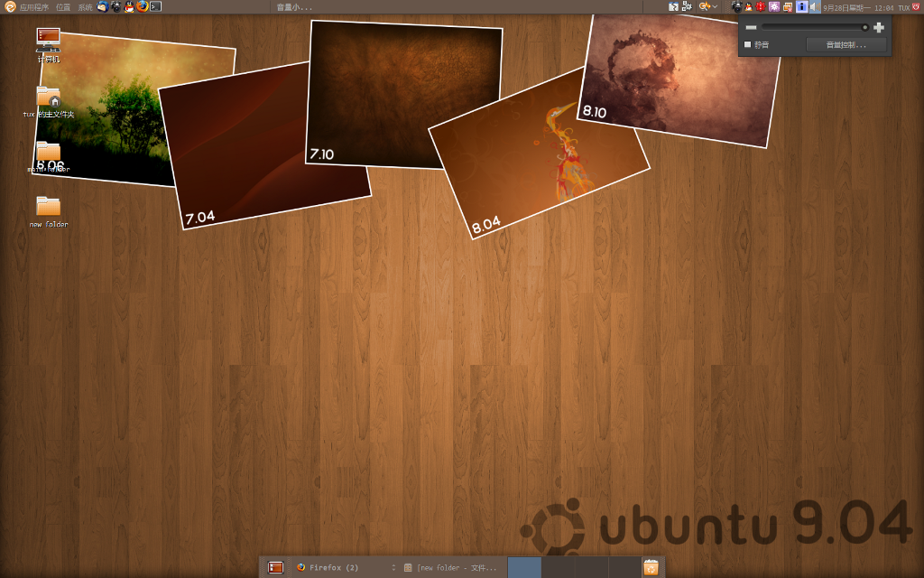
Task: Launch the camera screenshot tool beside Thunderbird
Action: 116,6
